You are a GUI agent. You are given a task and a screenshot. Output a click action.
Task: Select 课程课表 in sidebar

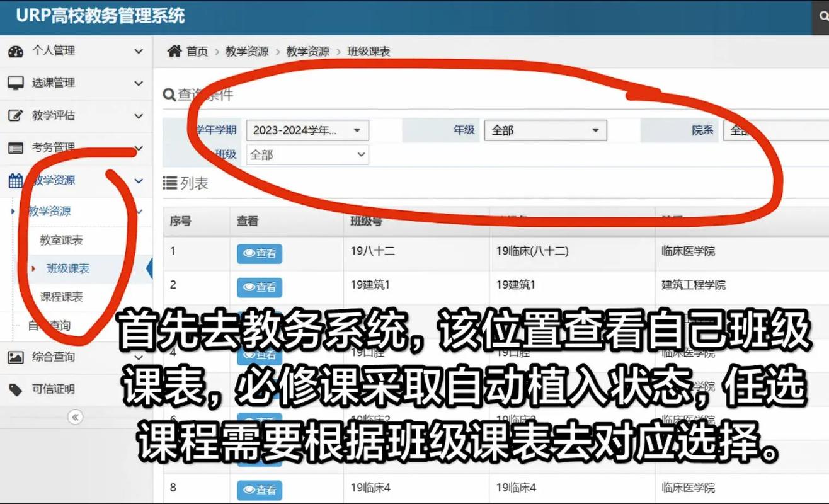(x=62, y=297)
